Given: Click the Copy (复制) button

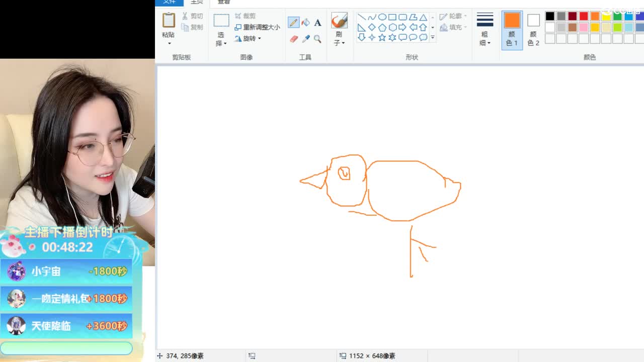Looking at the screenshot, I should click(193, 27).
